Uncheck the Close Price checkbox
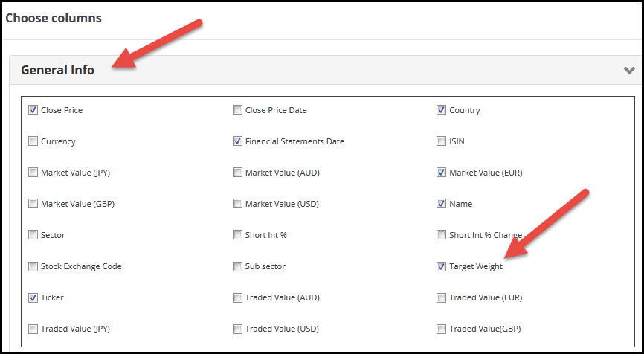The height and width of the screenshot is (354, 644). tap(33, 110)
